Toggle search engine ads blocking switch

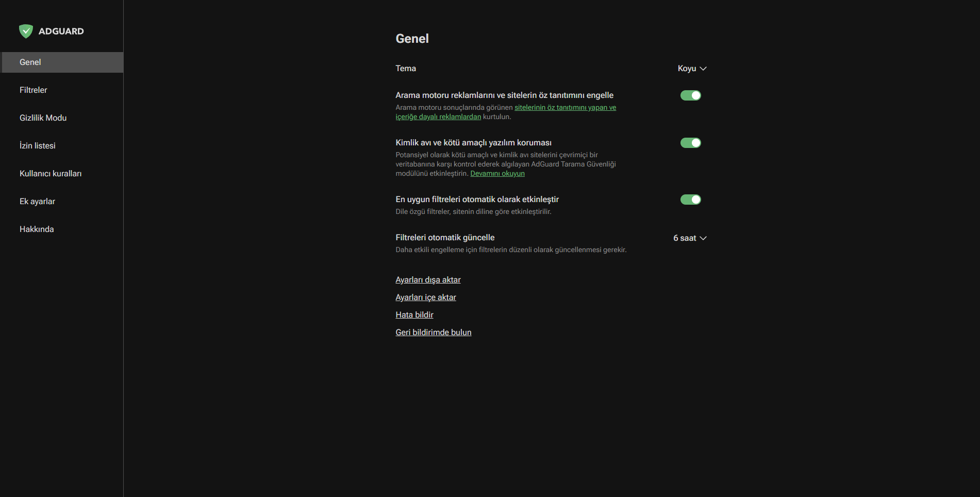click(690, 95)
